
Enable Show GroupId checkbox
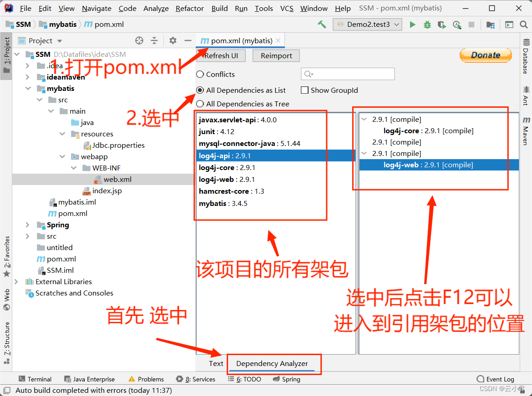(304, 90)
